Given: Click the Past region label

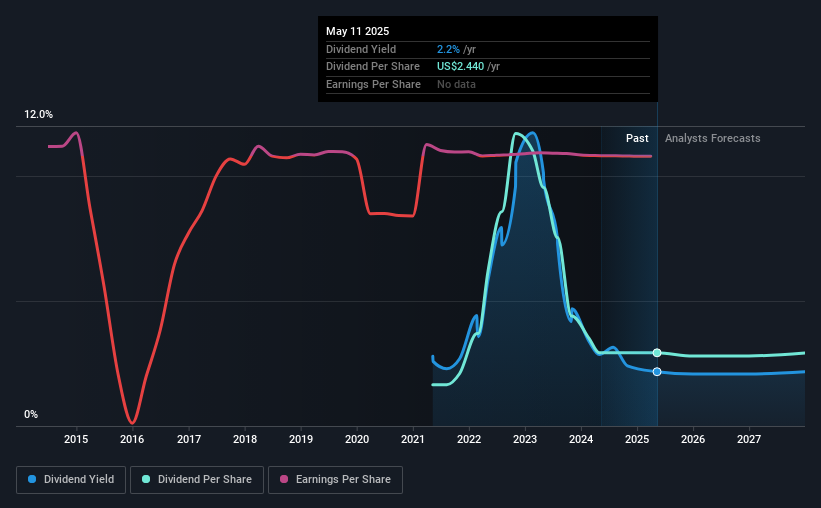Looking at the screenshot, I should pos(637,138).
